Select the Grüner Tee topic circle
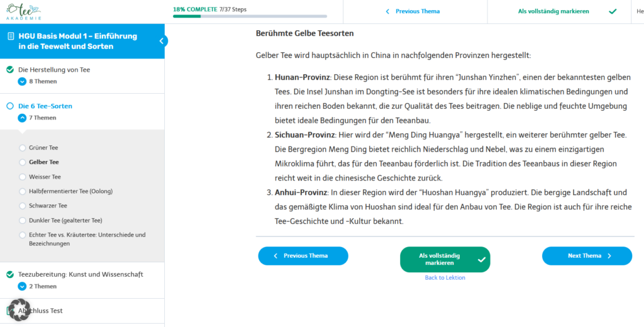 (23, 148)
